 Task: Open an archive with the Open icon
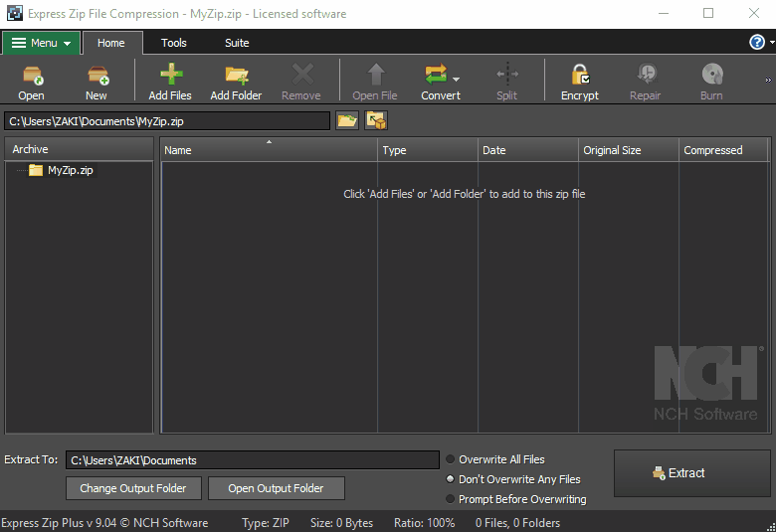pyautogui.click(x=33, y=76)
